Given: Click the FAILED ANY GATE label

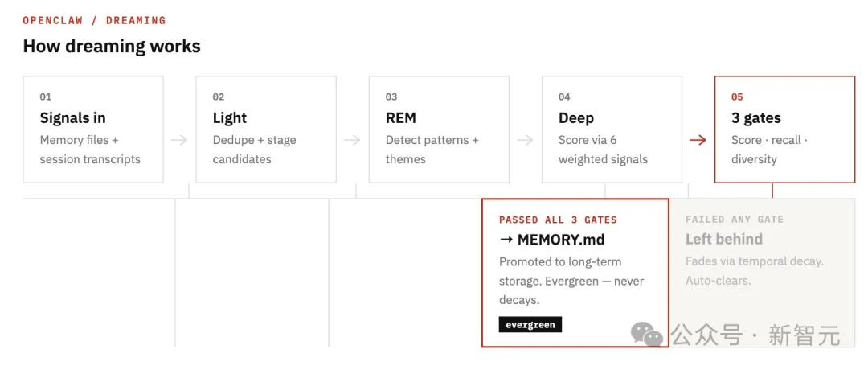Looking at the screenshot, I should [x=734, y=220].
